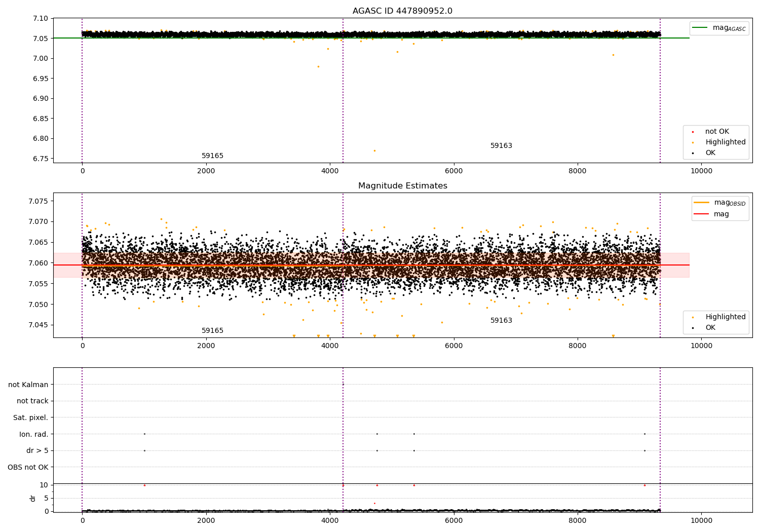760x532 pixels.
Task: Click the 'Ion. rad.' row label
Action: (x=34, y=434)
